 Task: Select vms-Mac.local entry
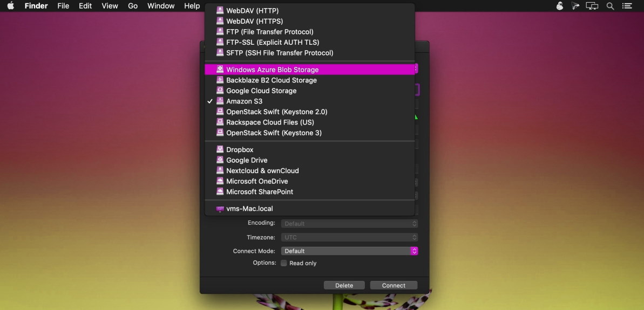[310, 209]
